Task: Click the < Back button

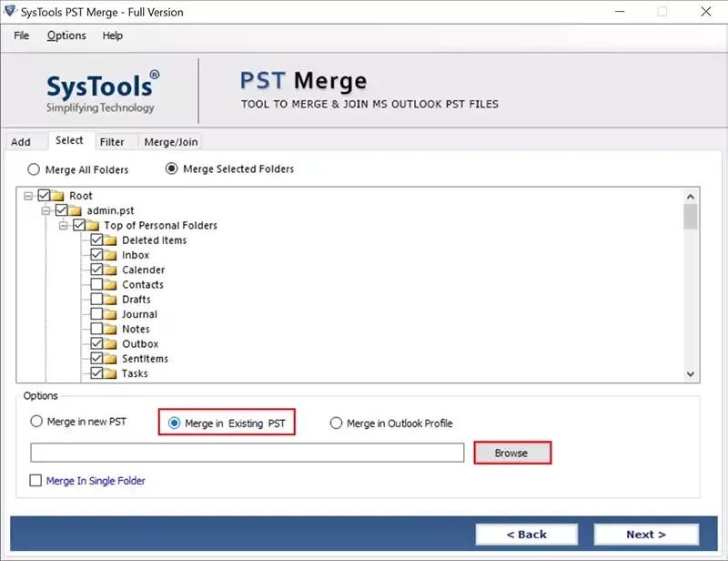Action: pos(527,535)
